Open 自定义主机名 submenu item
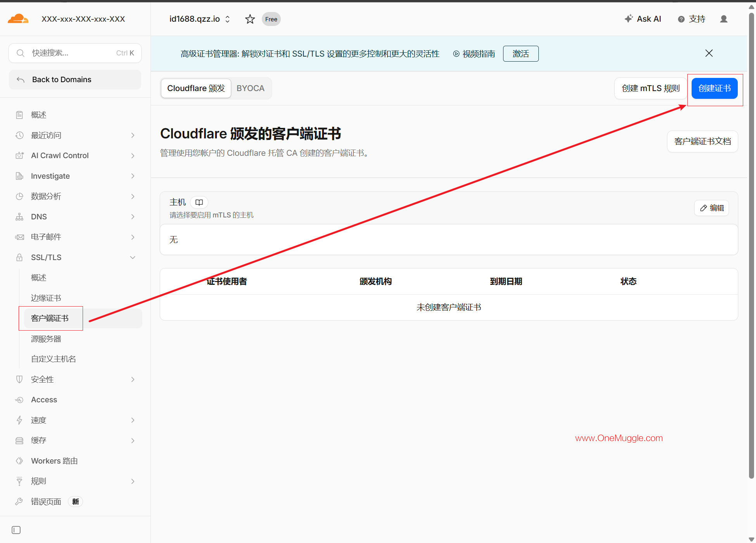The height and width of the screenshot is (543, 756). coord(54,359)
